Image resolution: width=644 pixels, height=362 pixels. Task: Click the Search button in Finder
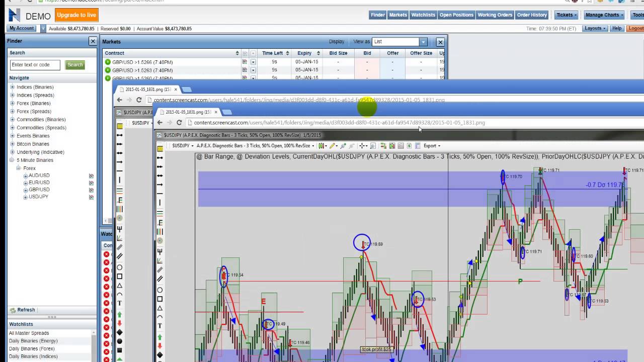[75, 65]
